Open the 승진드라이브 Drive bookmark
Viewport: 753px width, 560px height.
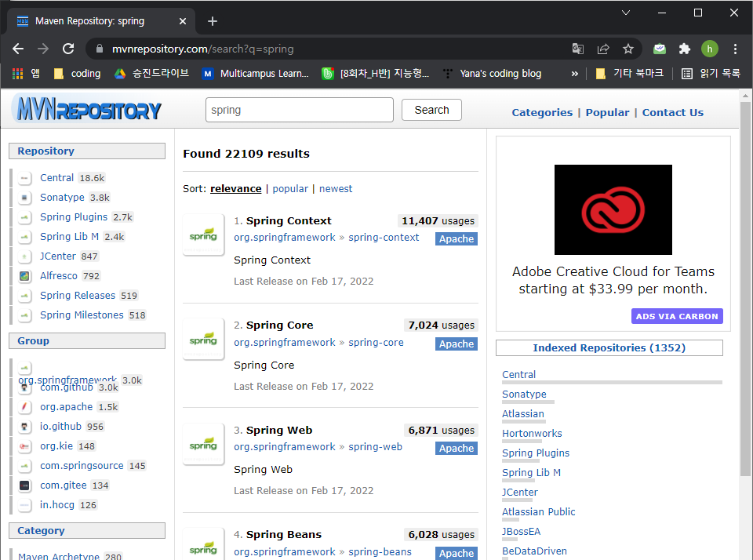click(151, 74)
